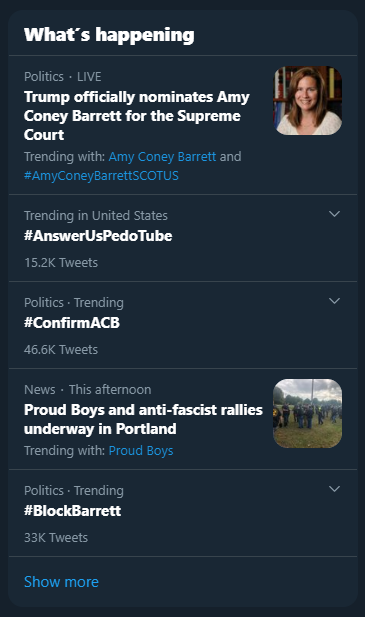
Task: Click the 46.6K Tweets count
Action: pyautogui.click(x=61, y=349)
